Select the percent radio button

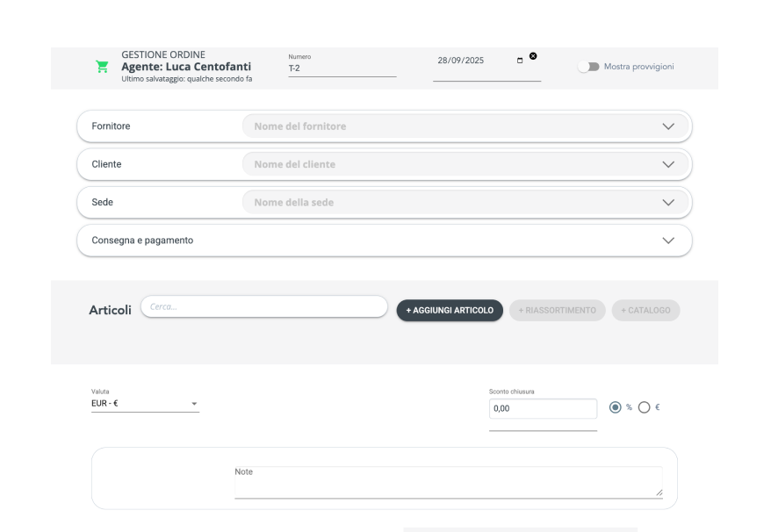tap(615, 406)
